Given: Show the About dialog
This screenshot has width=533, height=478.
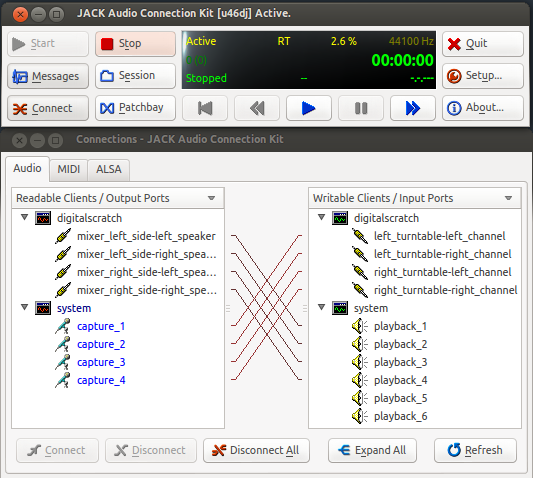Looking at the screenshot, I should pyautogui.click(x=483, y=108).
